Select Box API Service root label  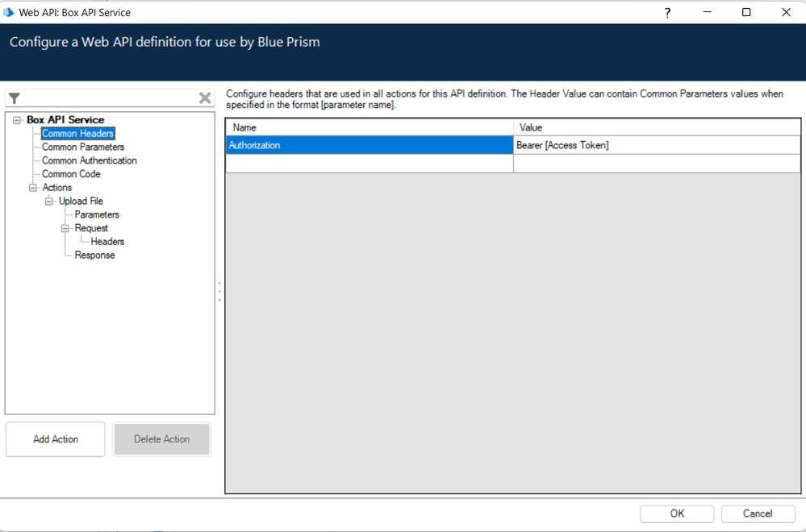[65, 119]
